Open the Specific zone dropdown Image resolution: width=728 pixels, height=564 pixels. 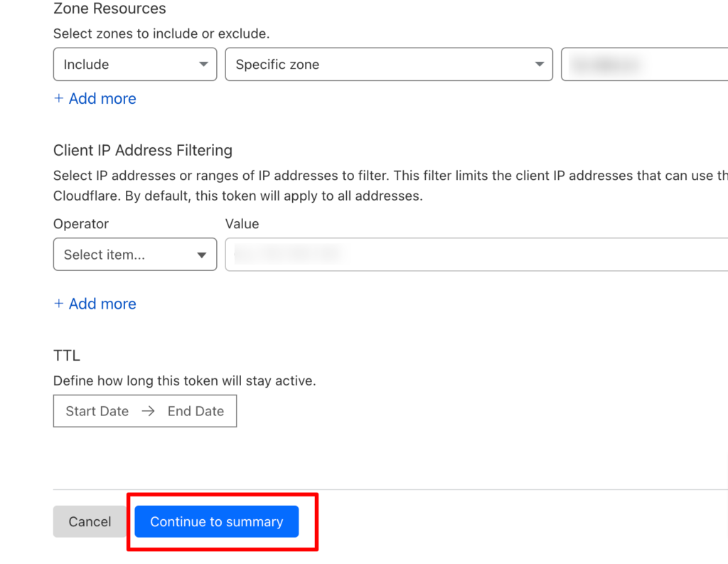pyautogui.click(x=389, y=64)
